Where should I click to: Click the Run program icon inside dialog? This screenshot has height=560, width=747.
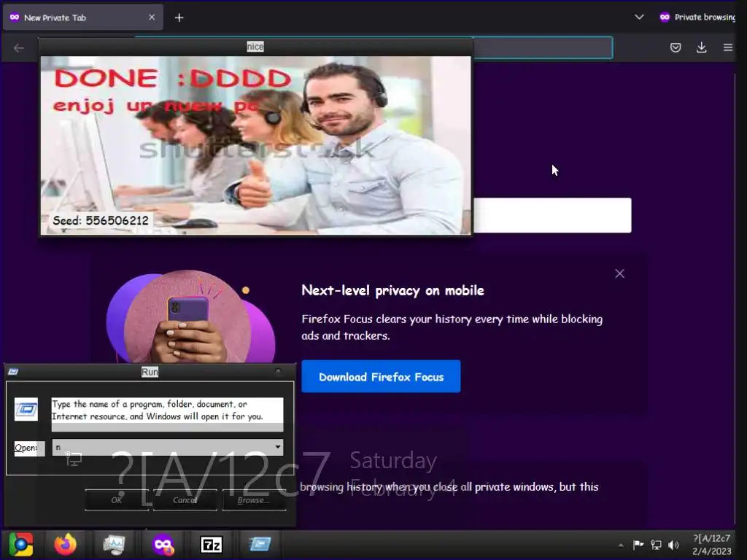[x=26, y=409]
